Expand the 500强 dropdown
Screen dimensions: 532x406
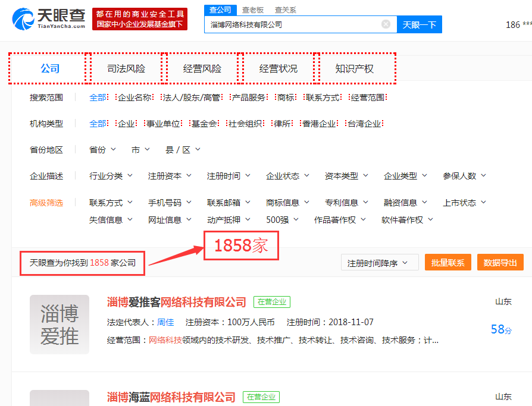click(x=282, y=220)
